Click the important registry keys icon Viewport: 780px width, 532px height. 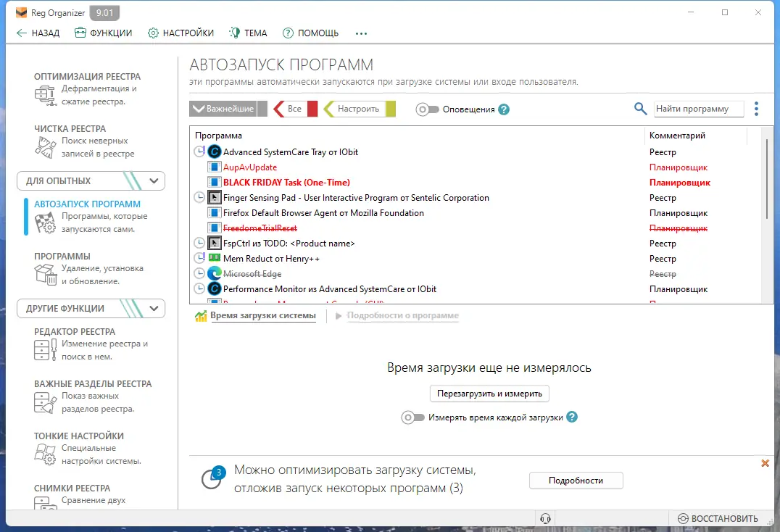click(x=45, y=402)
